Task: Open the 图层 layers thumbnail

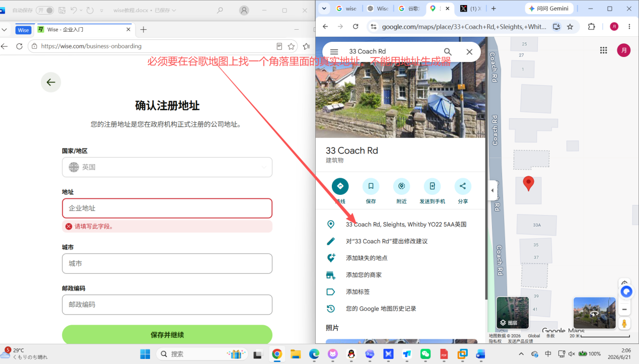Action: click(x=513, y=313)
